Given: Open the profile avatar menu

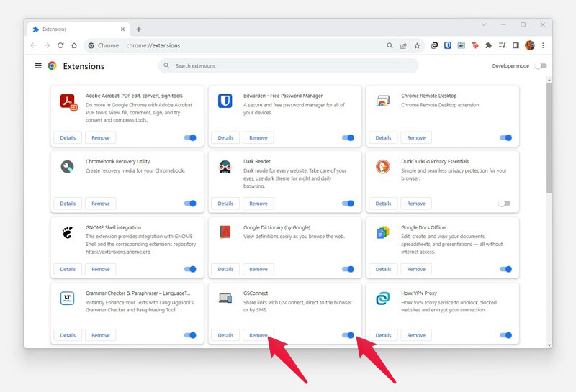Looking at the screenshot, I should [530, 45].
